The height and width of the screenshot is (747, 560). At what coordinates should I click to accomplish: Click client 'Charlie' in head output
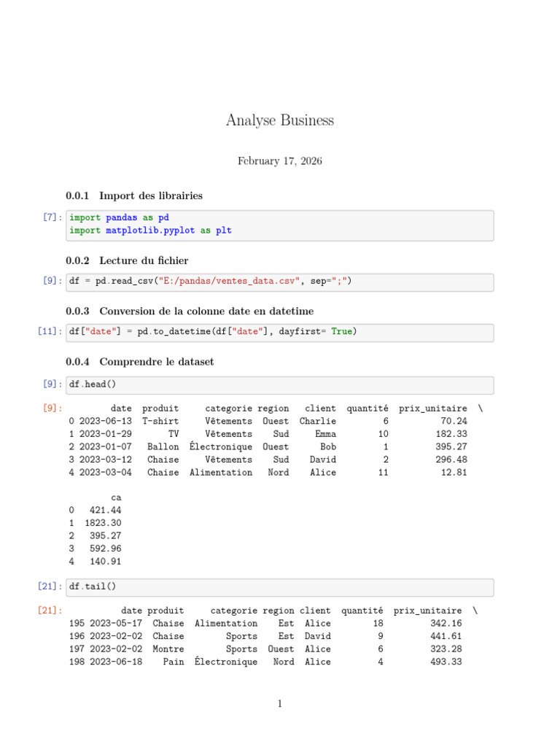tap(318, 421)
